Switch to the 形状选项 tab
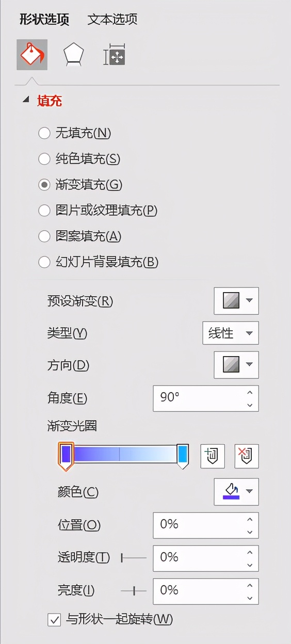Viewport: 291px width, 644px height. point(44,20)
